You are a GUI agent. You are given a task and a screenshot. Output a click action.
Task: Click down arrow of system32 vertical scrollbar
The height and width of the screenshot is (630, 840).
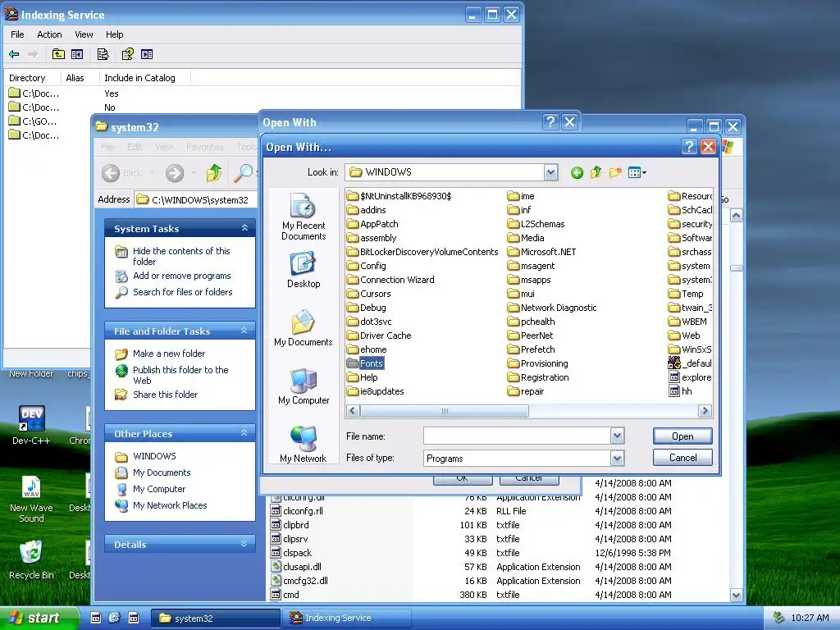[x=736, y=595]
